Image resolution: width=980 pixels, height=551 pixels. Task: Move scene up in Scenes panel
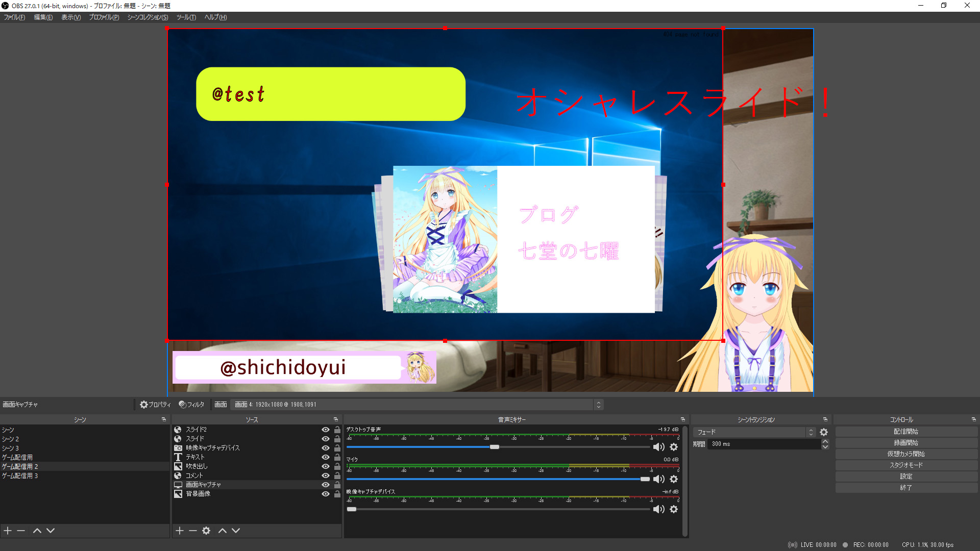37,531
